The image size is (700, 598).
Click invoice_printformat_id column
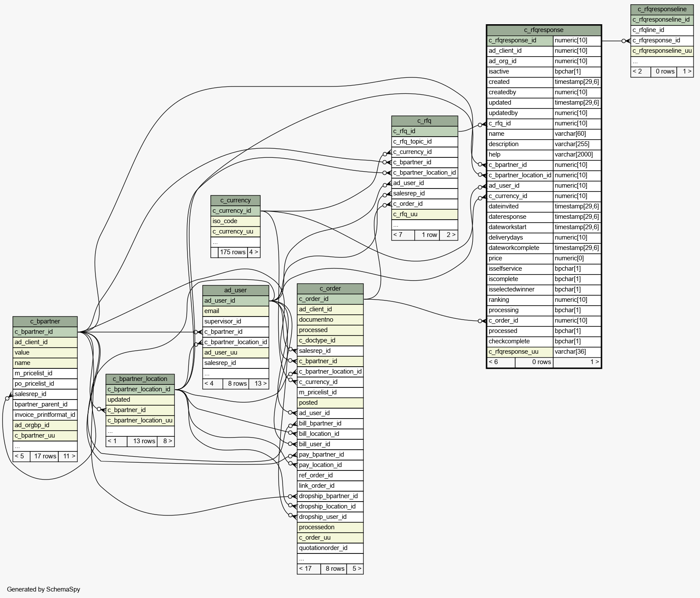click(45, 415)
